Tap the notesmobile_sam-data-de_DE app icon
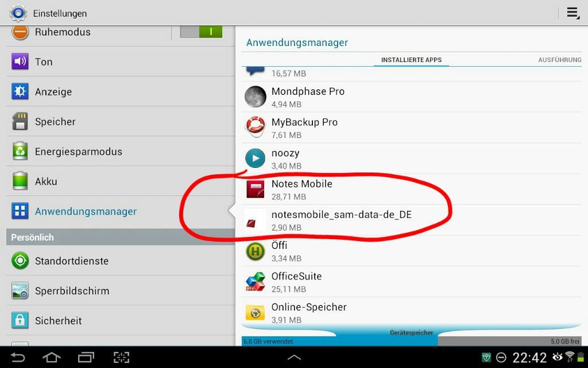Image resolution: width=588 pixels, height=368 pixels. coord(256,220)
